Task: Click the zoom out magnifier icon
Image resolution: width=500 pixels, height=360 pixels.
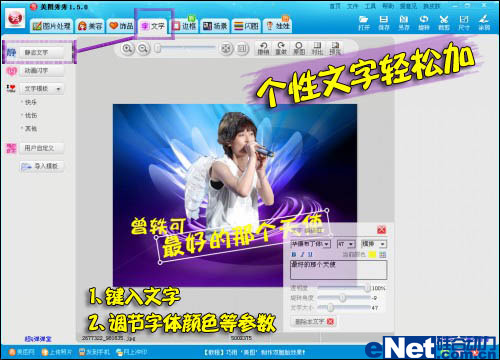Action: pos(143,49)
